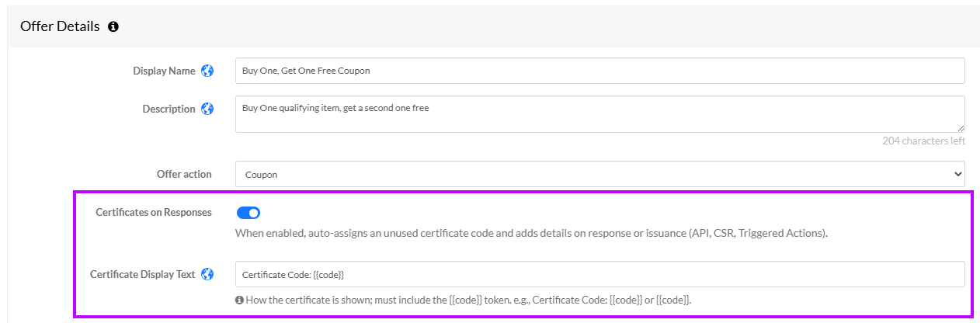Click the 204 characters left counter
The height and width of the screenshot is (323, 980).
pyautogui.click(x=924, y=141)
